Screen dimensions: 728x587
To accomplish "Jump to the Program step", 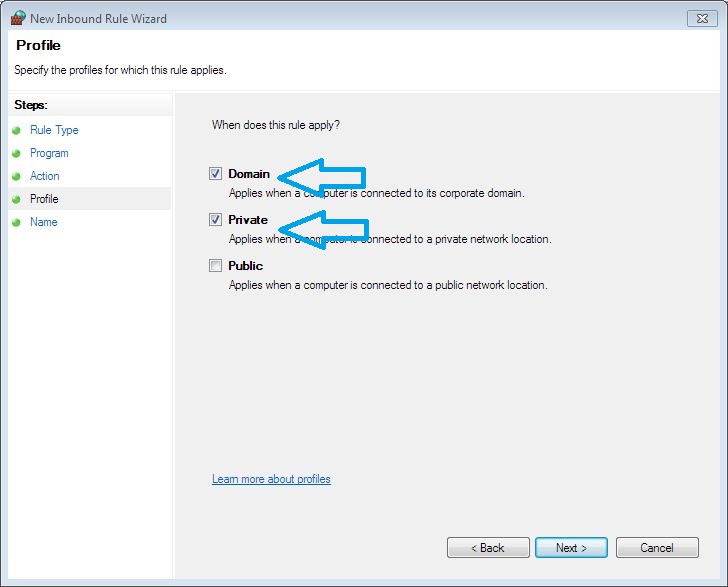I will coord(49,153).
